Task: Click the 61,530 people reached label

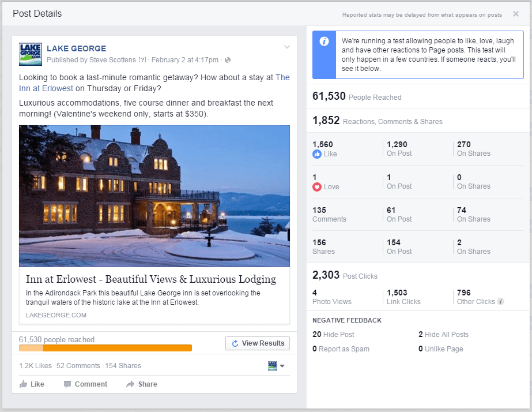Action: coord(56,340)
